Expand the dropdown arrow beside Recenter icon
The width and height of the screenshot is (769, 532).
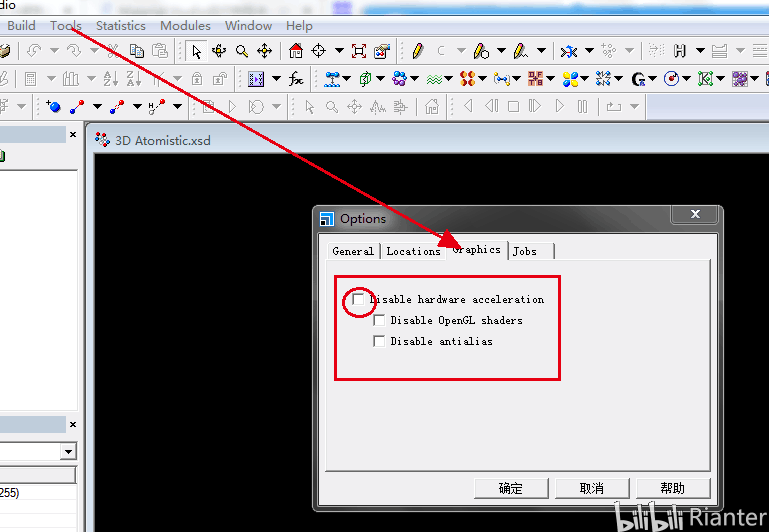coord(339,51)
